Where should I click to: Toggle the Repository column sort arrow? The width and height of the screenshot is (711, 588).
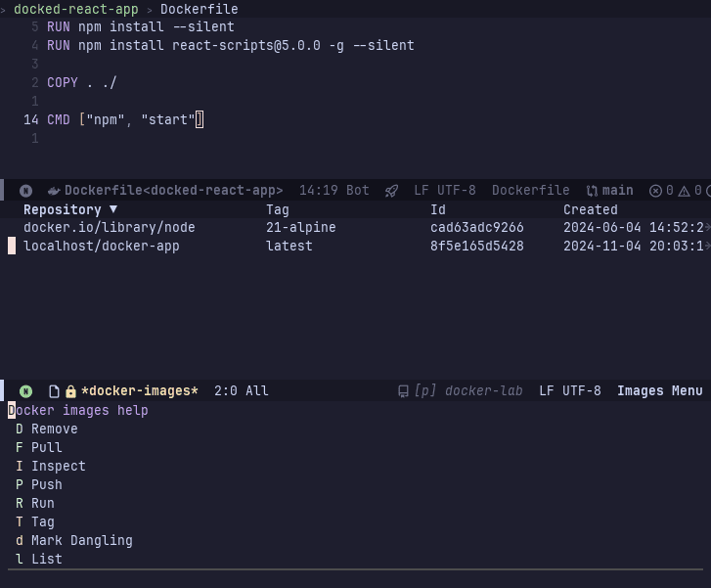(x=112, y=209)
